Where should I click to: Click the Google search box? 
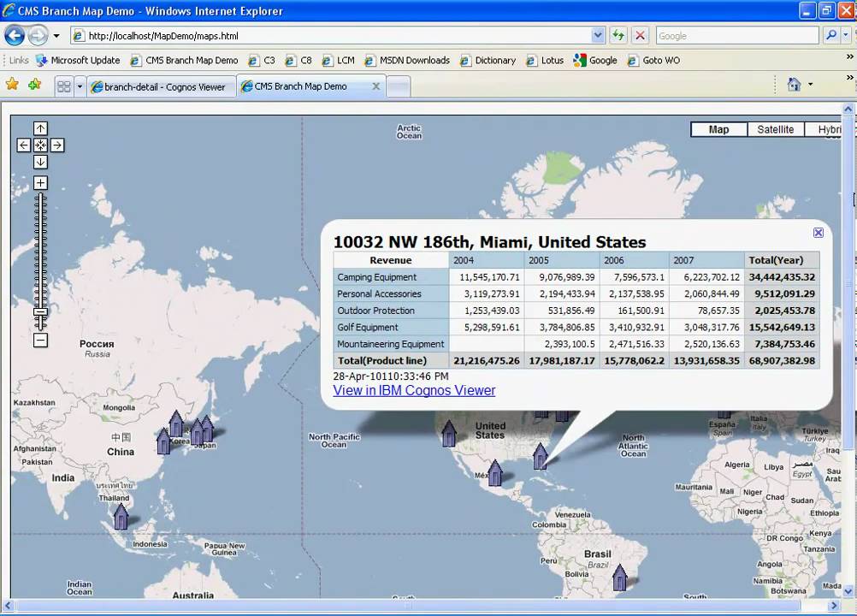tap(737, 36)
